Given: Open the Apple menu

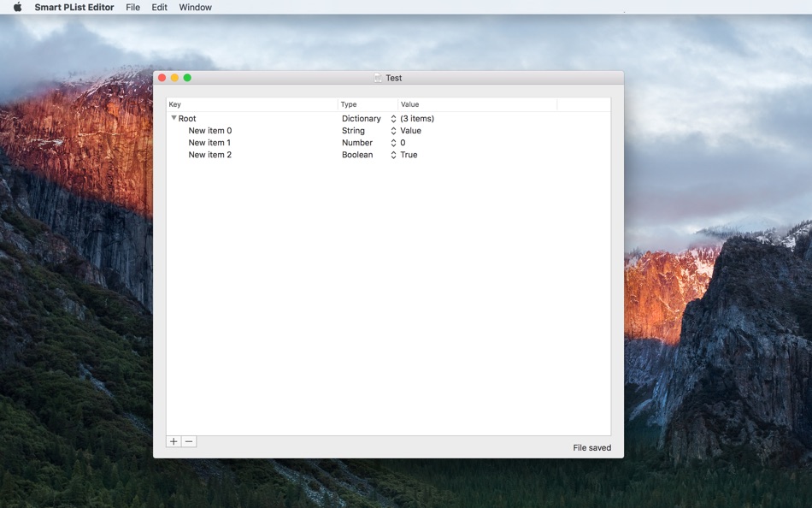Looking at the screenshot, I should pyautogui.click(x=18, y=7).
